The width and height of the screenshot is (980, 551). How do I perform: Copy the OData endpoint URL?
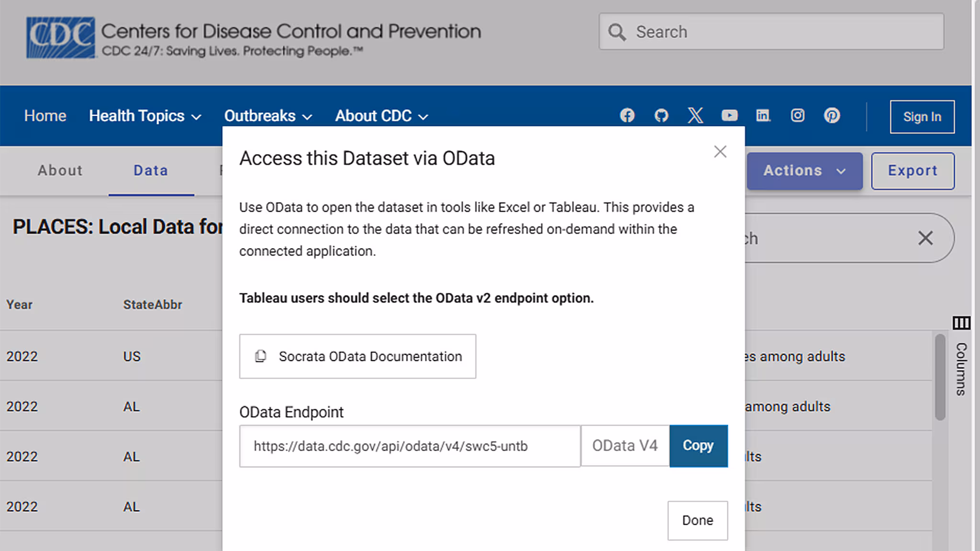point(699,446)
